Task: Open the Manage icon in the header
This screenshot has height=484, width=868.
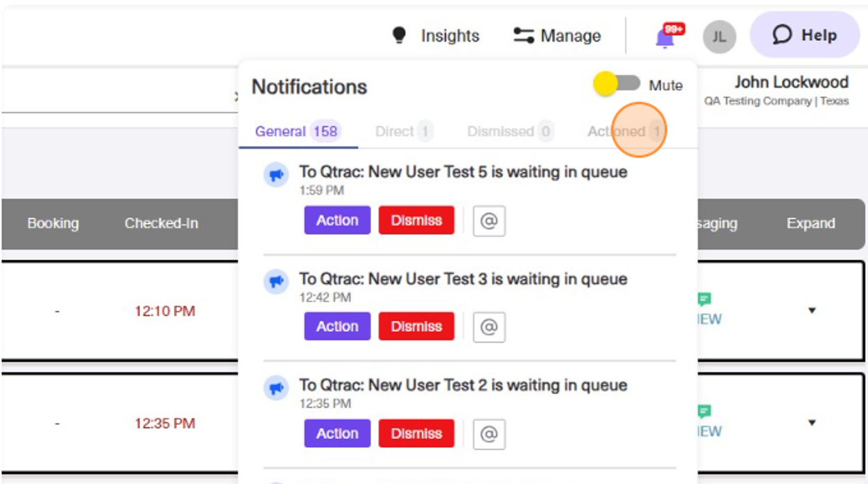Action: tap(522, 35)
